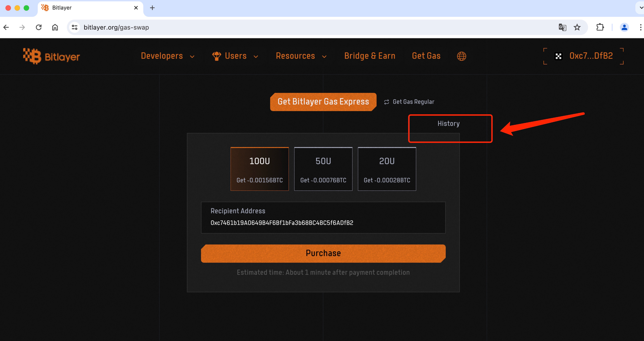Viewport: 644px width, 341px height.
Task: Open the Get Gas menu item
Action: pyautogui.click(x=426, y=56)
